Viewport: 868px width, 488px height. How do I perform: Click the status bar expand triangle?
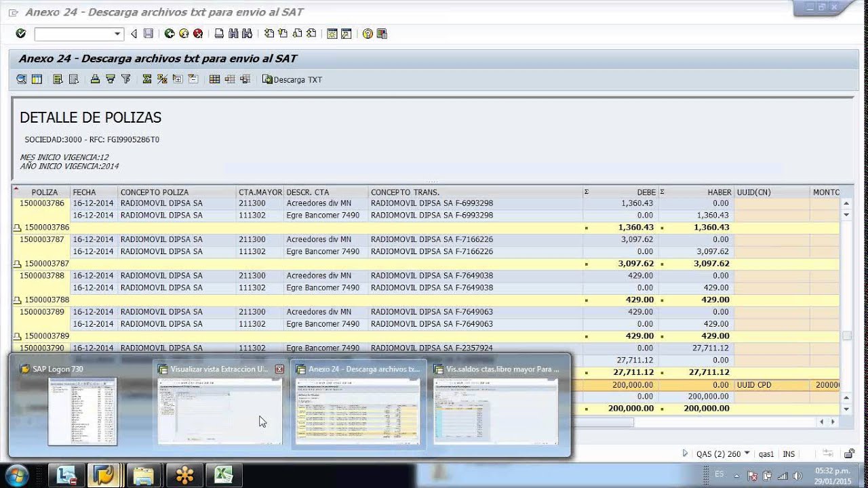tap(685, 453)
